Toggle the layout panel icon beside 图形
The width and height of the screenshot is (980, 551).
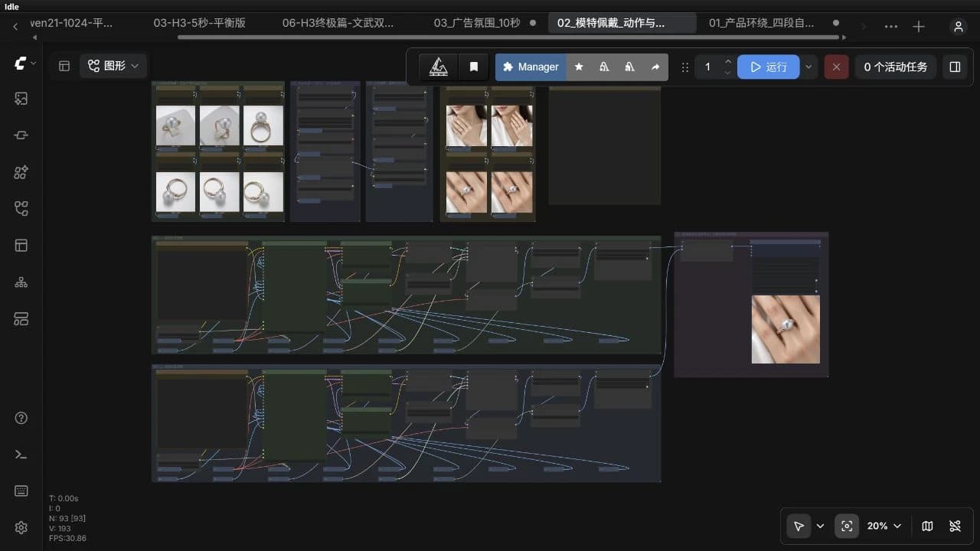click(64, 66)
